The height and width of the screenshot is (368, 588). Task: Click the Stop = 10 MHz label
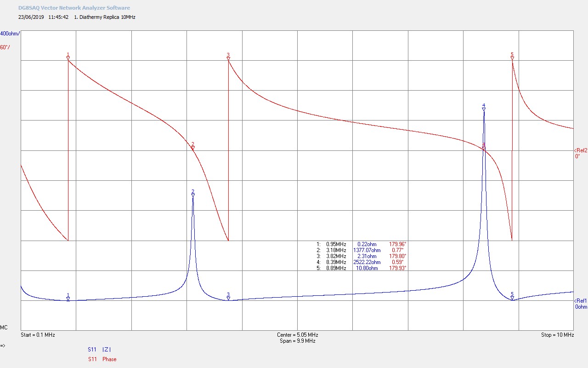pyautogui.click(x=557, y=335)
